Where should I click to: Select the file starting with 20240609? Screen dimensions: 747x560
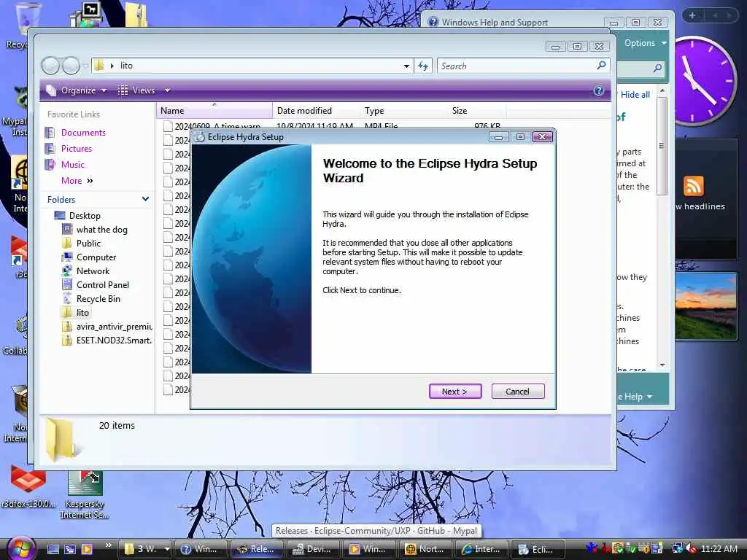[x=217, y=127]
